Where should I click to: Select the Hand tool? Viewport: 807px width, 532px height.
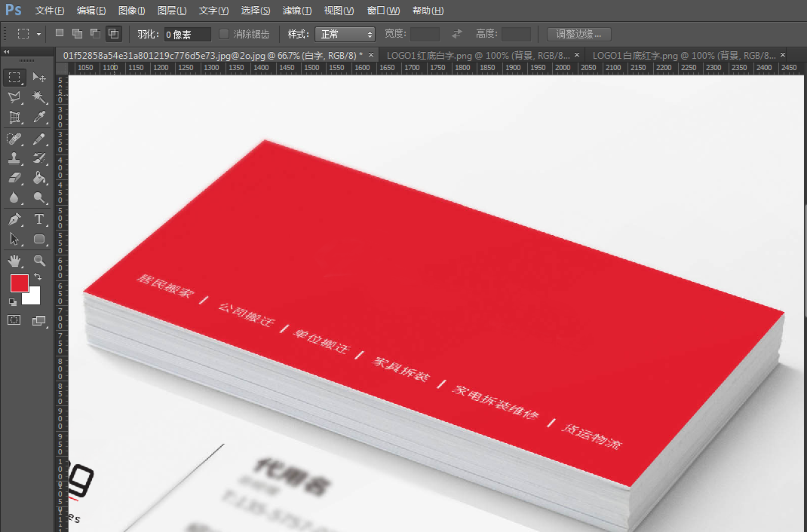pyautogui.click(x=14, y=261)
